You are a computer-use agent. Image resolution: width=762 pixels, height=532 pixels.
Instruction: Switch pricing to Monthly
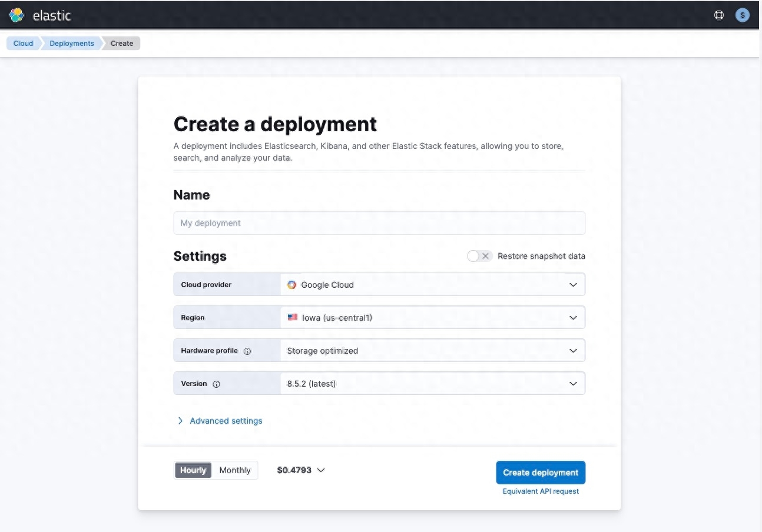[x=234, y=470]
